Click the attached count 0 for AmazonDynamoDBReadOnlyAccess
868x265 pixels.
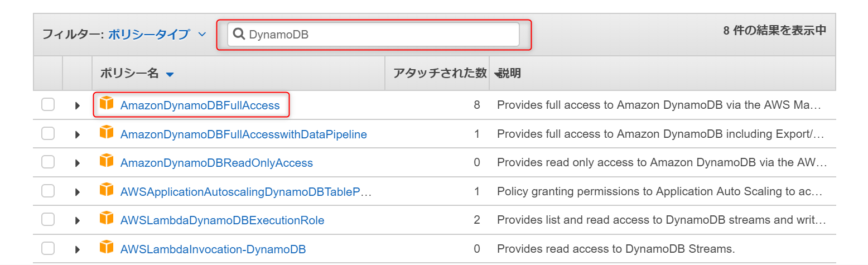pos(477,162)
